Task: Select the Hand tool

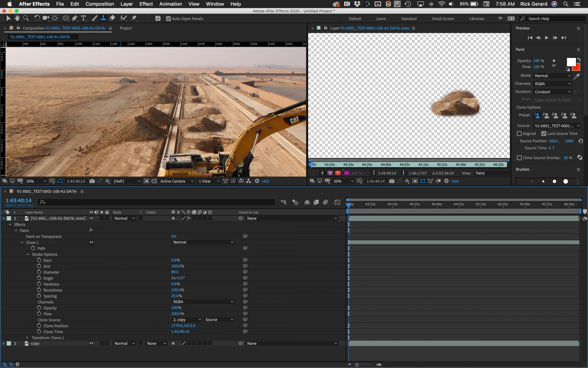Action: [17, 18]
